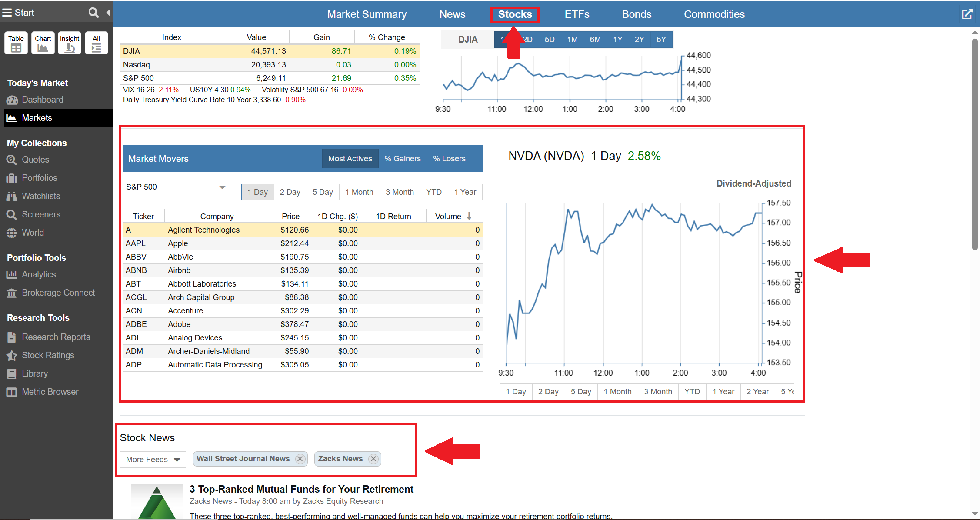Select Most Actives market movers
The height and width of the screenshot is (520, 980).
coord(350,159)
